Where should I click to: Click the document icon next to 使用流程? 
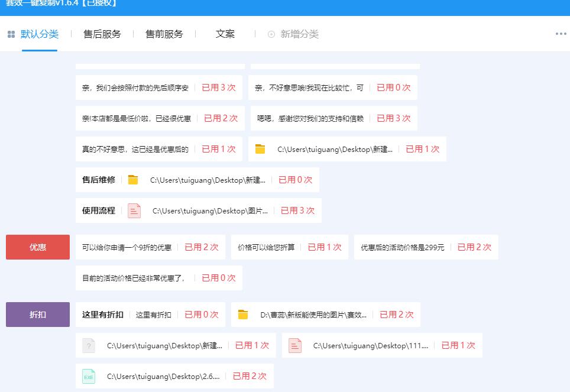[x=134, y=210]
